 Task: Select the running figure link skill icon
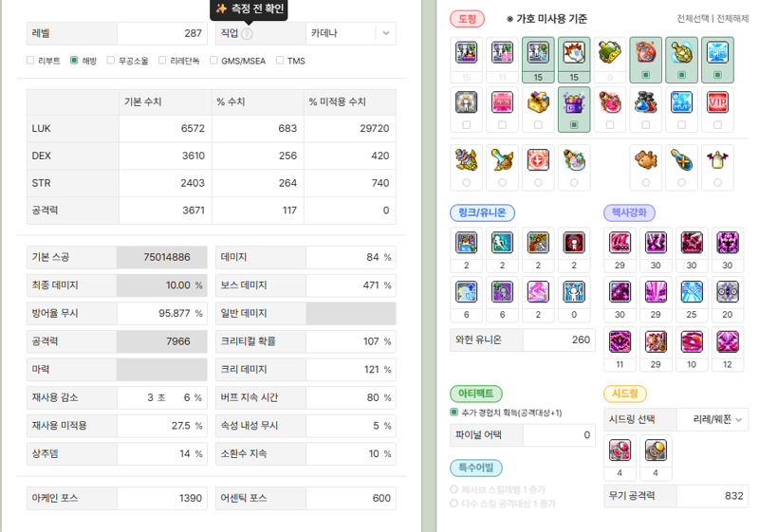click(502, 243)
